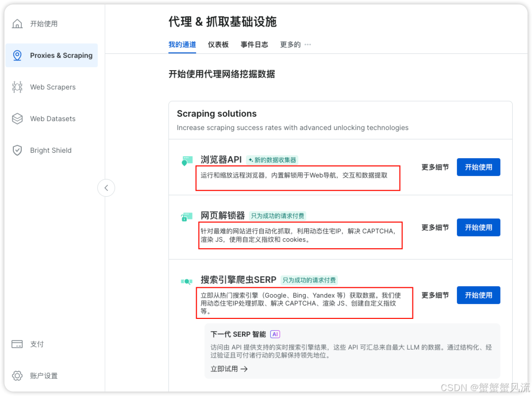
Task: Switch to the 我的通道 tab
Action: tap(182, 44)
